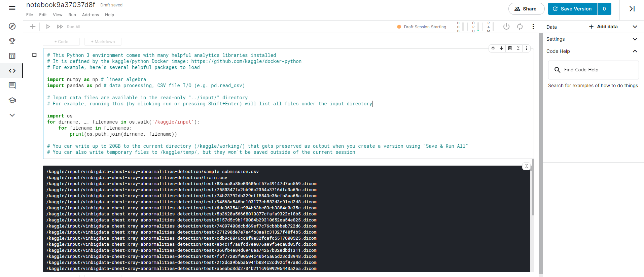Image resolution: width=644 pixels, height=277 pixels.
Task: Click the import os code line
Action: pyautogui.click(x=60, y=116)
